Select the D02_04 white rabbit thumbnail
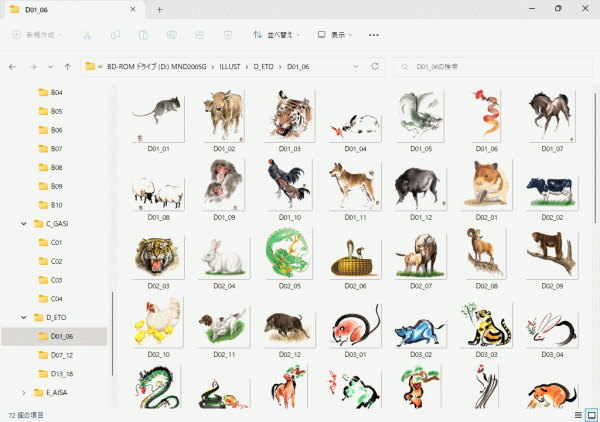The height and width of the screenshot is (422, 600). 224,257
